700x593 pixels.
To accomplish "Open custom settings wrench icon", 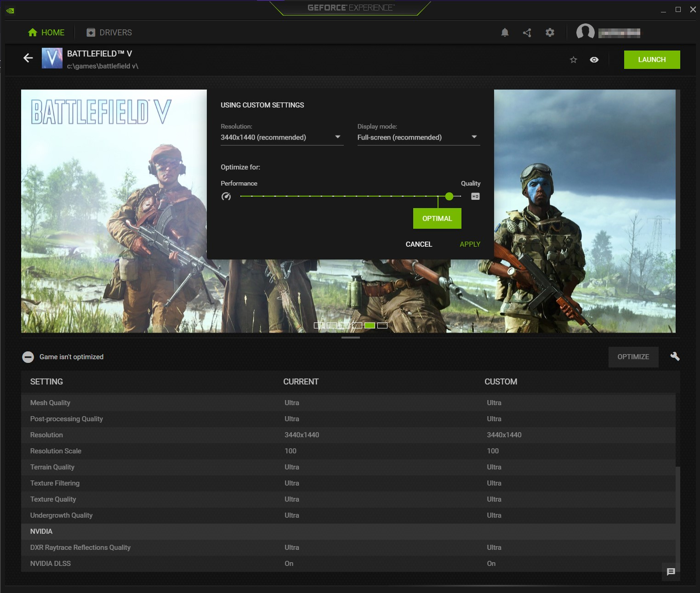I will [675, 356].
